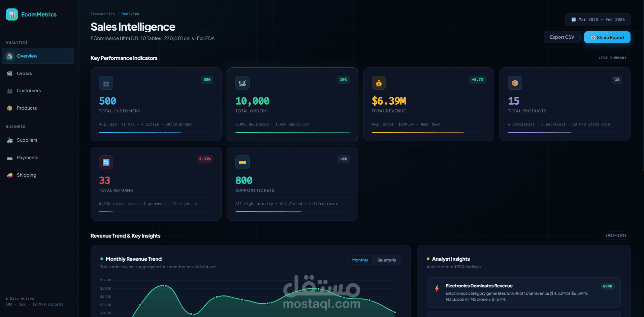Go to the Payments page
Viewport: 644px width, 317px height.
[x=38, y=158]
